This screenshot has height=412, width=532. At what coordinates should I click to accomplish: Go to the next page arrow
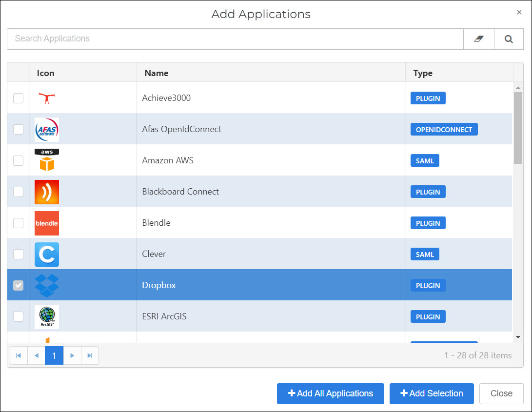(x=72, y=355)
